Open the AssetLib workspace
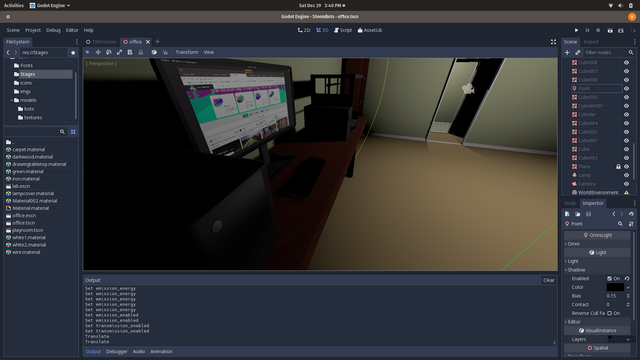This screenshot has width=640, height=360. pos(370,30)
